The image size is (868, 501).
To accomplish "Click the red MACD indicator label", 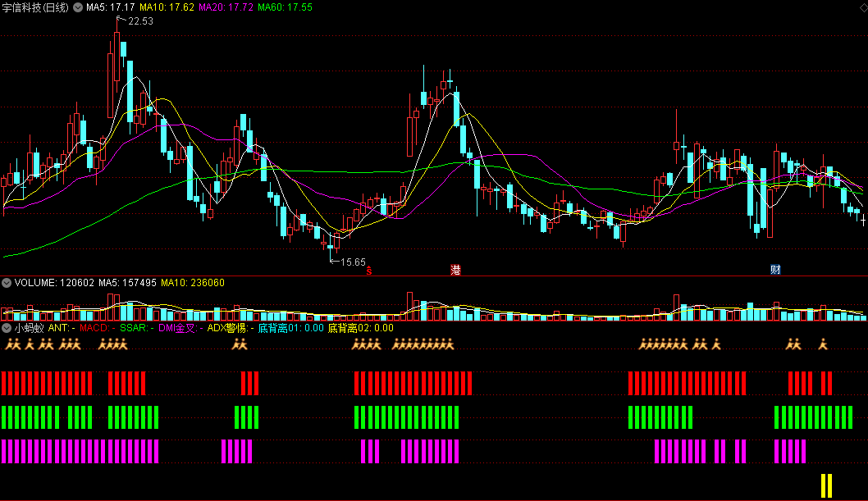I will 98,328.
